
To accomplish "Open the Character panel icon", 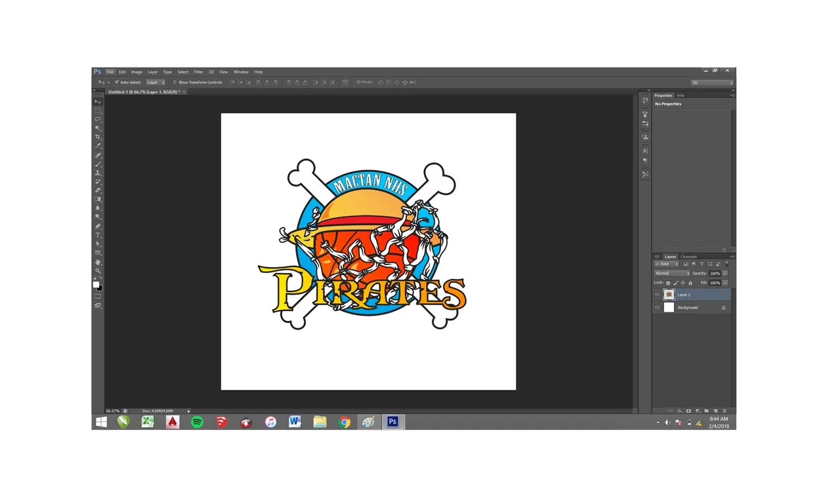I will (x=645, y=151).
